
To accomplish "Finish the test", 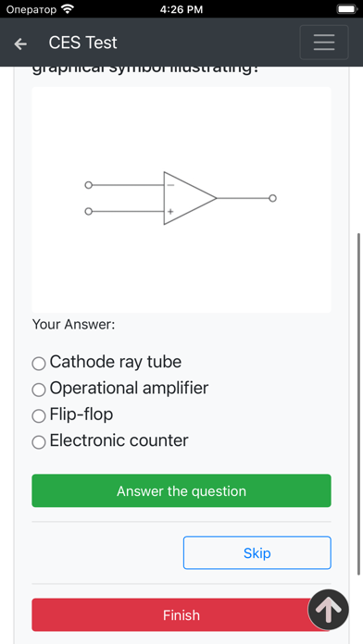I will point(181,614).
